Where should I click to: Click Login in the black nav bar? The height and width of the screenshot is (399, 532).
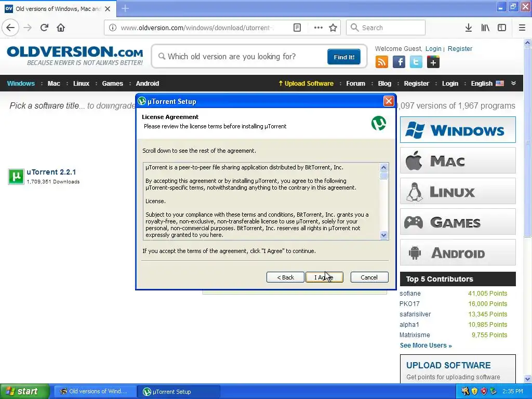[450, 84]
